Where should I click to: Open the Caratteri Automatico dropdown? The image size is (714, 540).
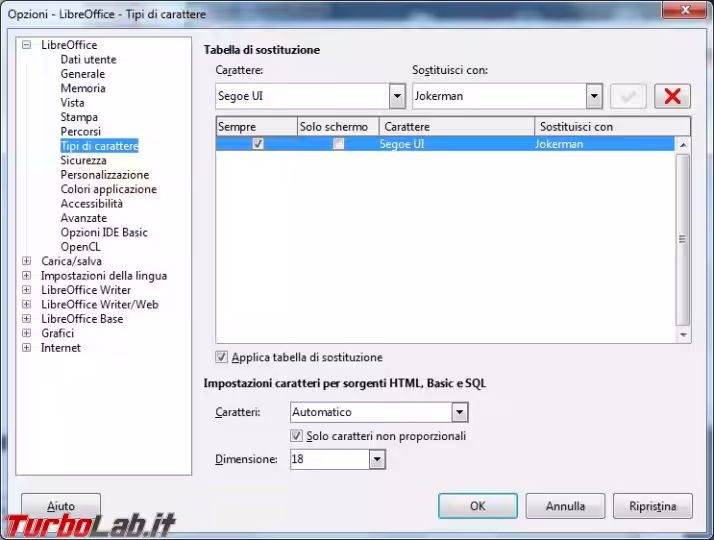(459, 412)
